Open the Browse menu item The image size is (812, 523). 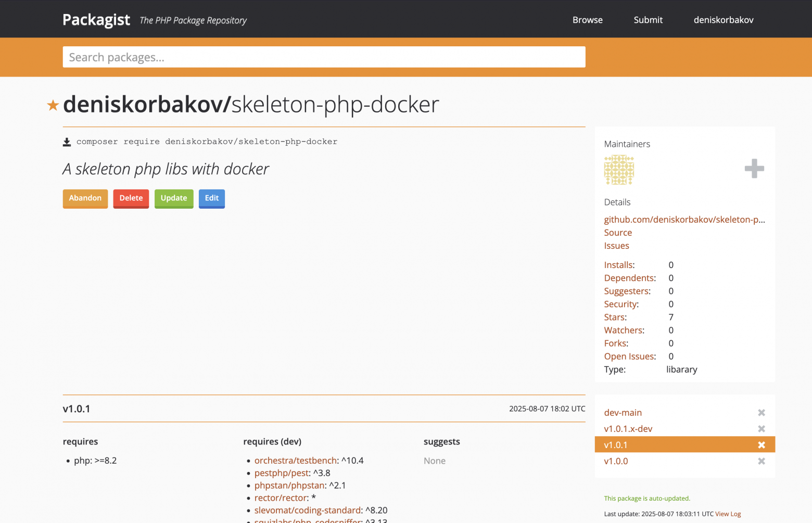588,20
